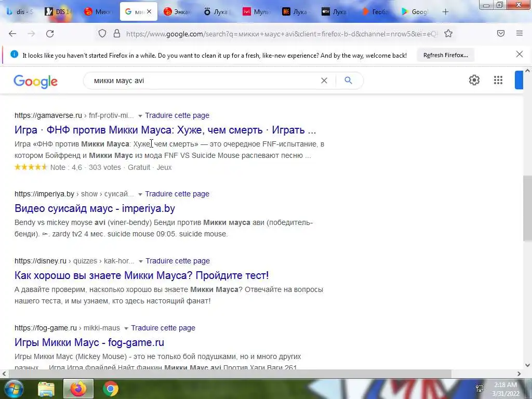Go back to the previous page
This screenshot has width=532, height=399.
click(12, 34)
